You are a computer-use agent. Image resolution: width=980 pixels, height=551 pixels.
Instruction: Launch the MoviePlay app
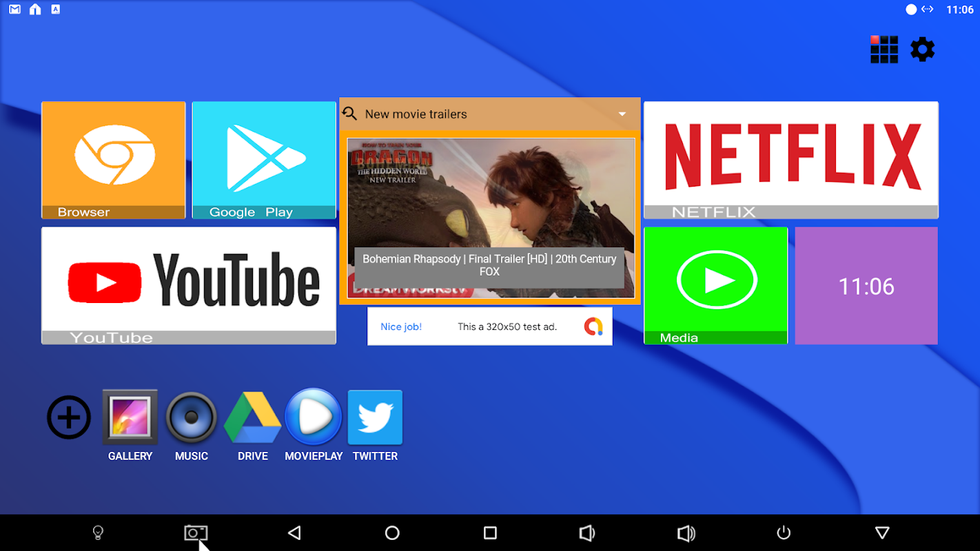pos(314,417)
